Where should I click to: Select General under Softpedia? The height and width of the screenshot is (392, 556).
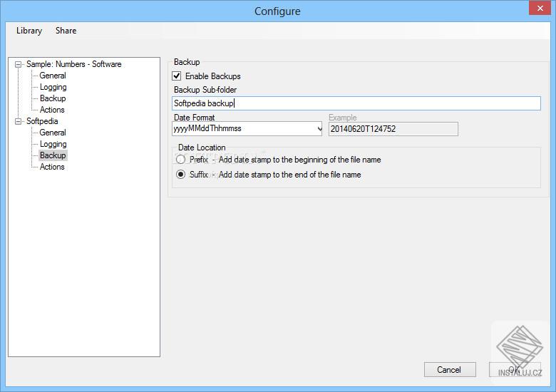[x=53, y=133]
